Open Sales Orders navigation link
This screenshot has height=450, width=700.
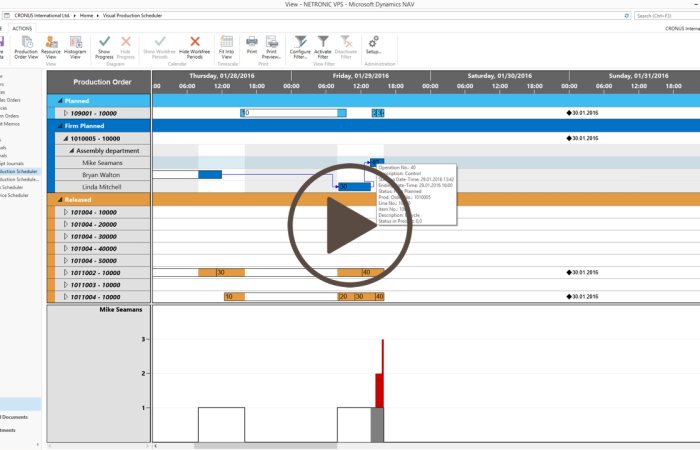point(10,100)
